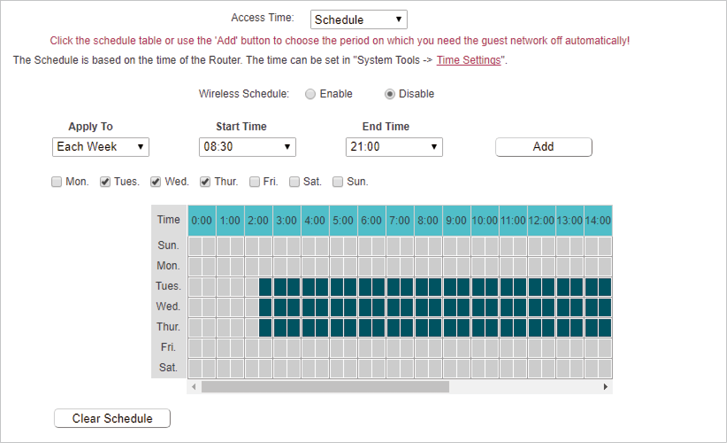The width and height of the screenshot is (727, 443).
Task: Uncheck the Tues. checkbox
Action: point(105,182)
